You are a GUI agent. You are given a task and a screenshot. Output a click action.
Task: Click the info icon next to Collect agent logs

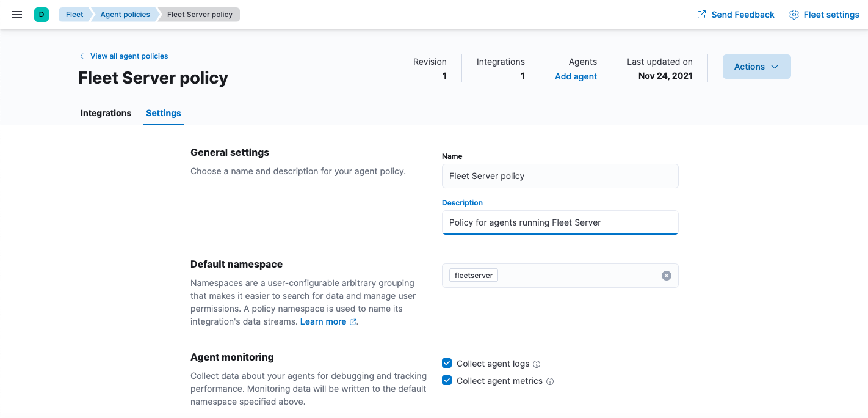536,364
